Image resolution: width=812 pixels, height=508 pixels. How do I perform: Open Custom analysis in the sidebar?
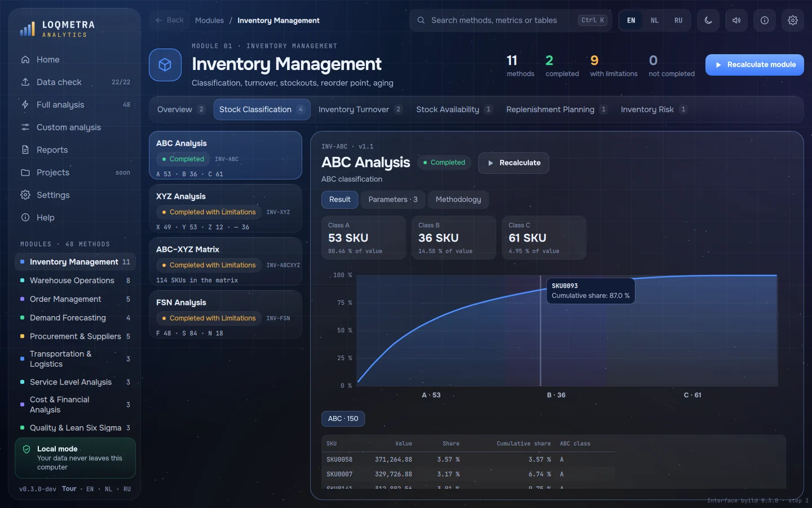75,127
